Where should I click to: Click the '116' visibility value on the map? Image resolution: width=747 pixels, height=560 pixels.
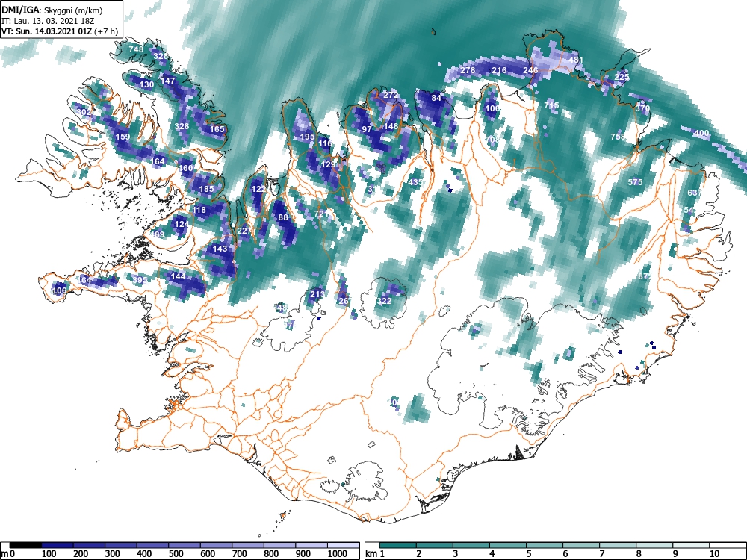(325, 143)
